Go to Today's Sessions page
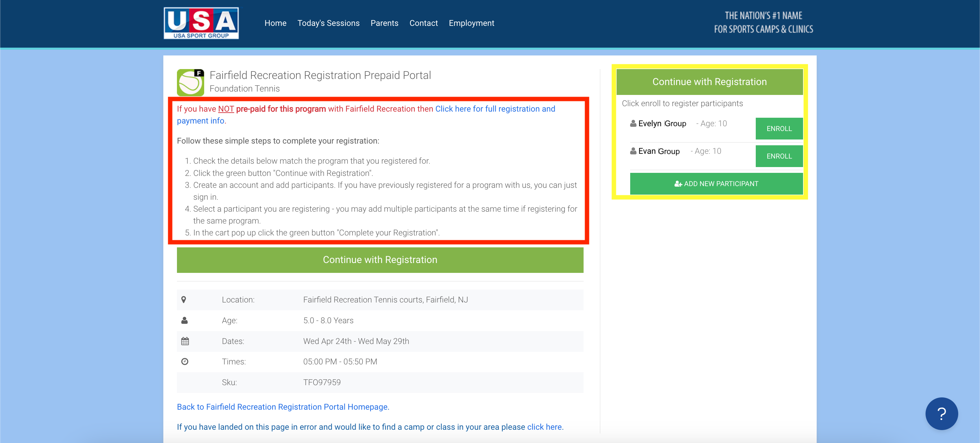The height and width of the screenshot is (443, 980). (328, 23)
